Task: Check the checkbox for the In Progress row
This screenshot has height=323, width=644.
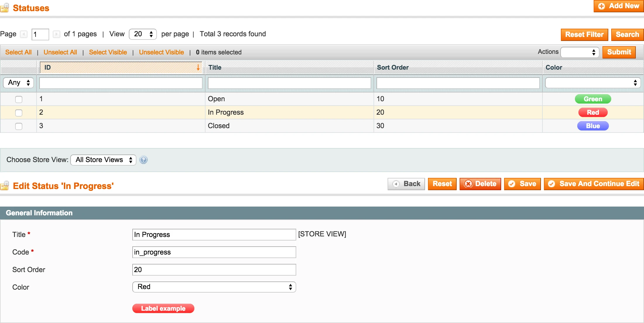Action: [18, 113]
